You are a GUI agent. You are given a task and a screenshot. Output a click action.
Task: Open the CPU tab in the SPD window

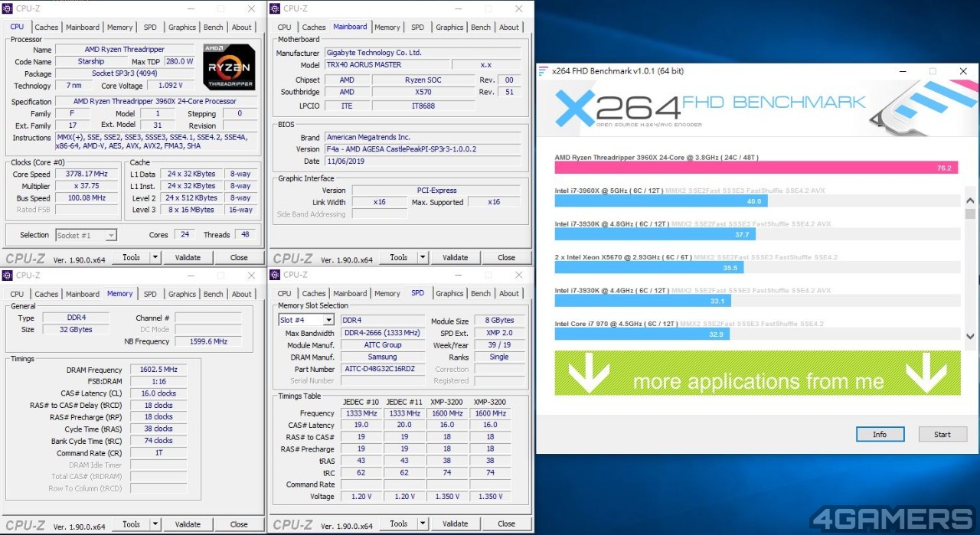(x=284, y=293)
